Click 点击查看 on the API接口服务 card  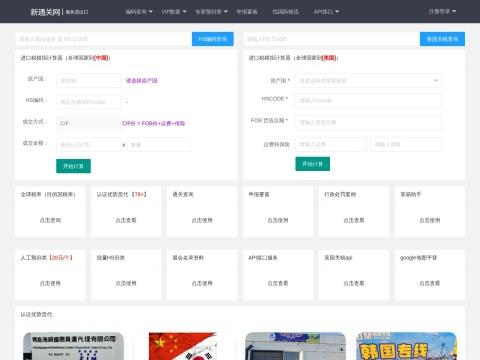(x=278, y=283)
